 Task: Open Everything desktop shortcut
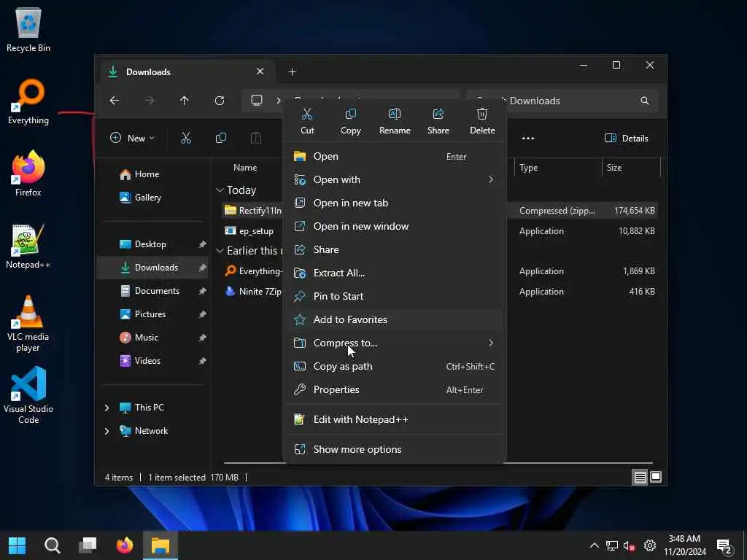28,102
